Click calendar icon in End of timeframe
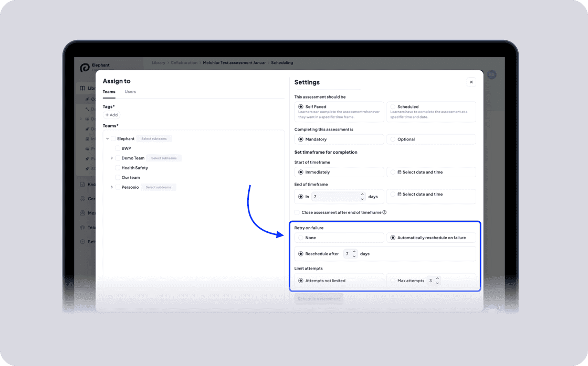 400,195
